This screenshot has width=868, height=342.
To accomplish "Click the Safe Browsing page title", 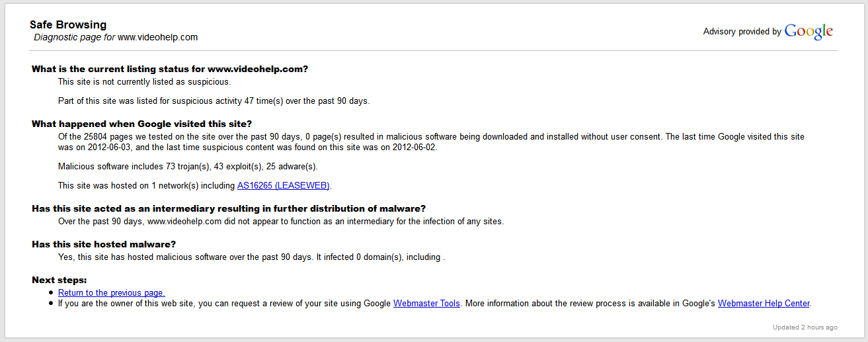I will pos(67,25).
